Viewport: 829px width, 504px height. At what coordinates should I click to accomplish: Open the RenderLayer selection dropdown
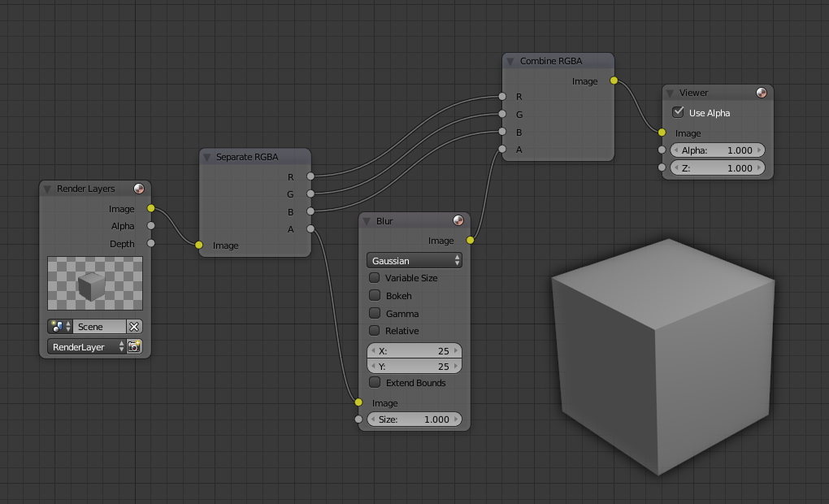point(86,347)
